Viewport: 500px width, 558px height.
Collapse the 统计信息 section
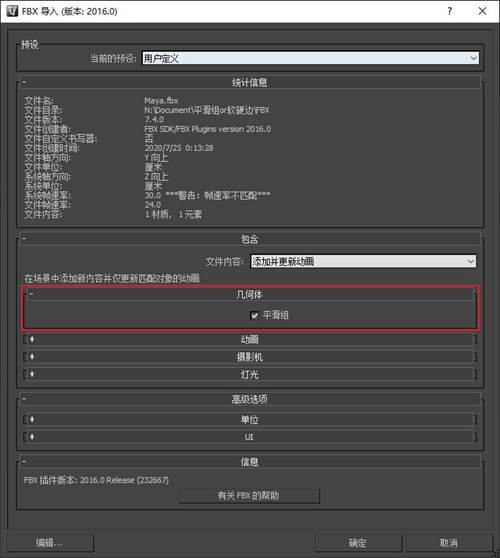pos(250,82)
